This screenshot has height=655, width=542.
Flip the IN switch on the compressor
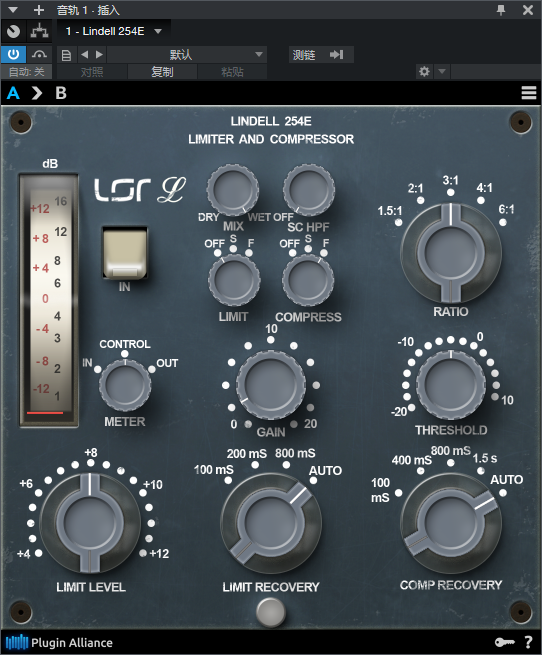pyautogui.click(x=125, y=253)
